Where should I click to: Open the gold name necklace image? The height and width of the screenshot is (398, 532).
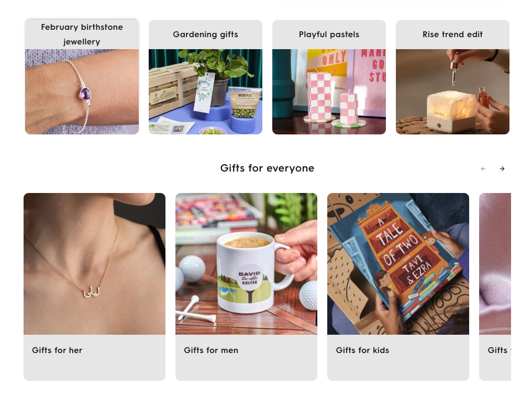click(94, 264)
